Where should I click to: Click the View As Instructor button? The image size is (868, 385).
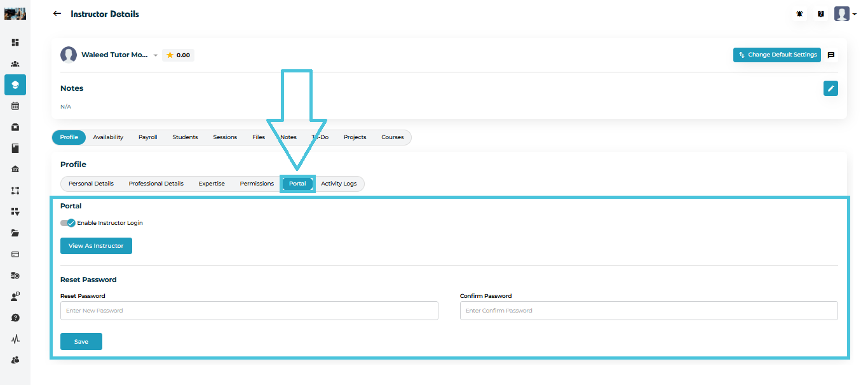point(96,246)
